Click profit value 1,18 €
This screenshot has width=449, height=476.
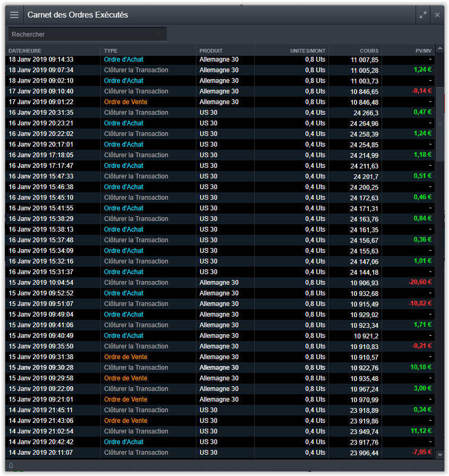coord(422,155)
